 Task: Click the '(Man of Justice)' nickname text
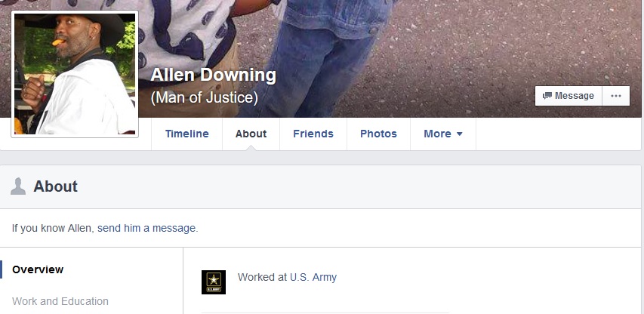(x=205, y=97)
